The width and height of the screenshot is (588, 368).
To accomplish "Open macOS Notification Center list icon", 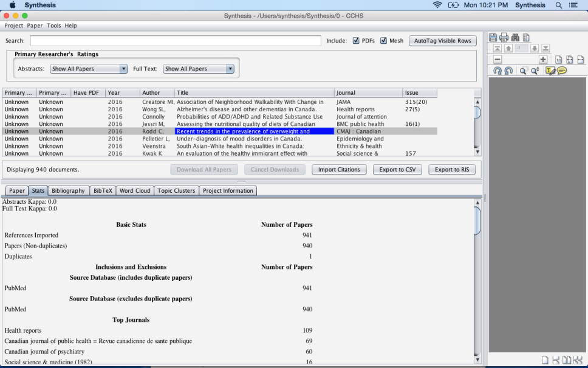I will [x=573, y=5].
